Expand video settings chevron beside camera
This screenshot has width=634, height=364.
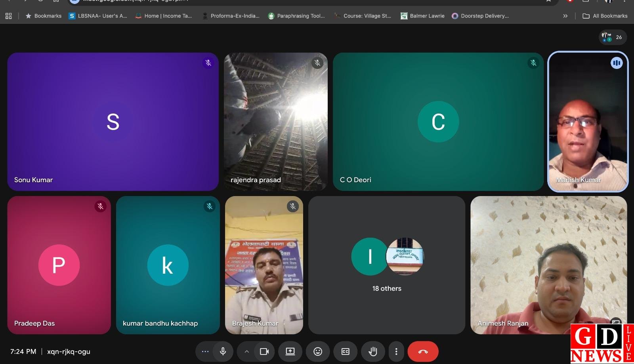(246, 351)
